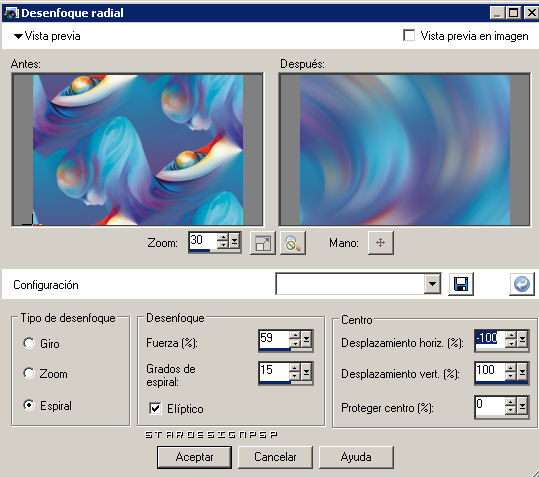
Task: Select the Zoom blur type radio
Action: click(29, 373)
